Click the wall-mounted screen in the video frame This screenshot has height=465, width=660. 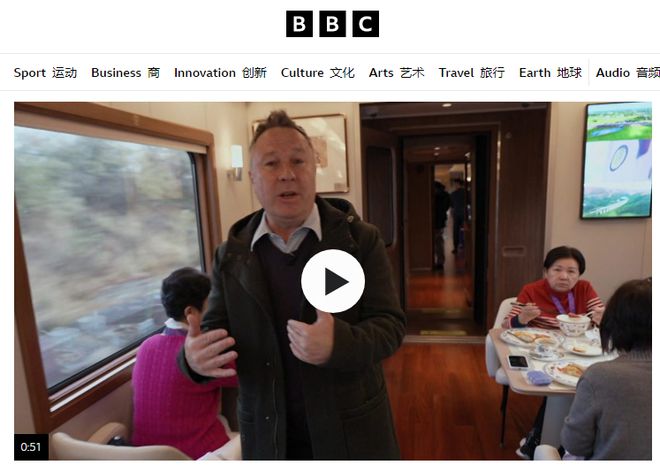[617, 160]
